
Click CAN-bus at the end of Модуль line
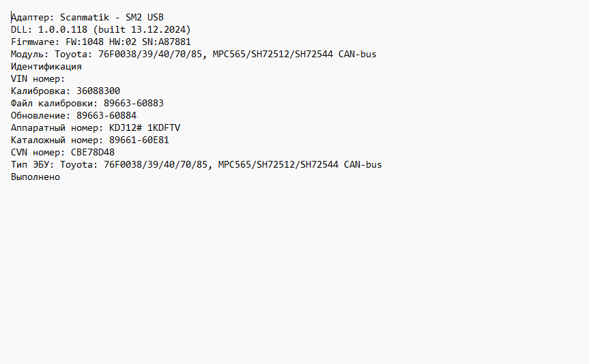pos(357,55)
